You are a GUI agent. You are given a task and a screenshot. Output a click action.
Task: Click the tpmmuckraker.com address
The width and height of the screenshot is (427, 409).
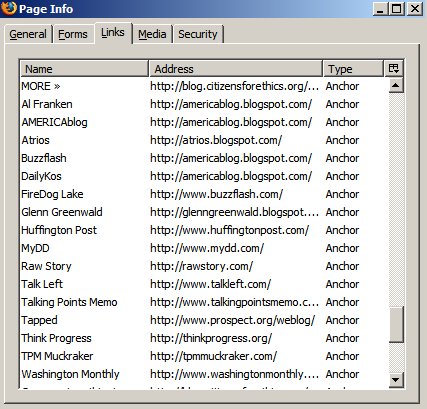213,356
